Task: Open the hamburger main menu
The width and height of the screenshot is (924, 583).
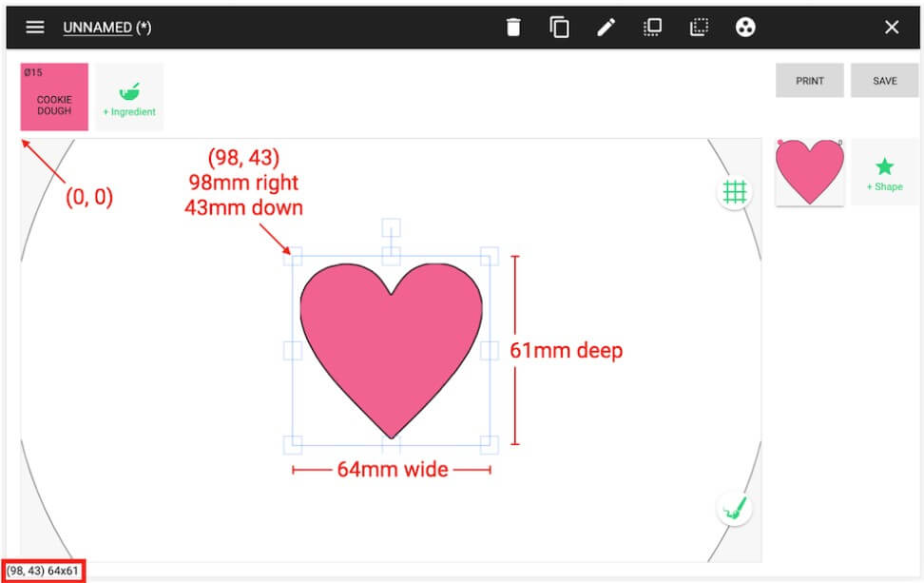Action: [x=35, y=28]
